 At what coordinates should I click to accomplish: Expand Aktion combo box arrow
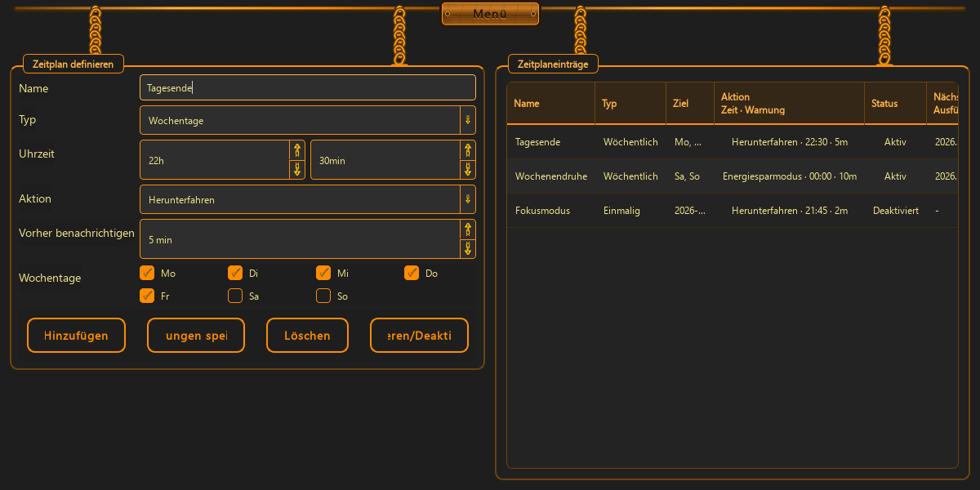click(x=468, y=199)
